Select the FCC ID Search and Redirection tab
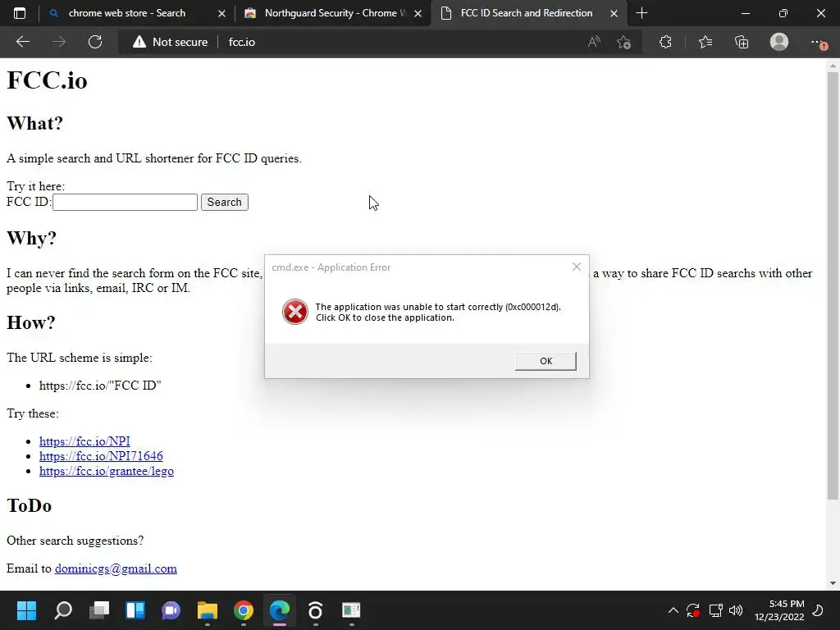 point(527,13)
